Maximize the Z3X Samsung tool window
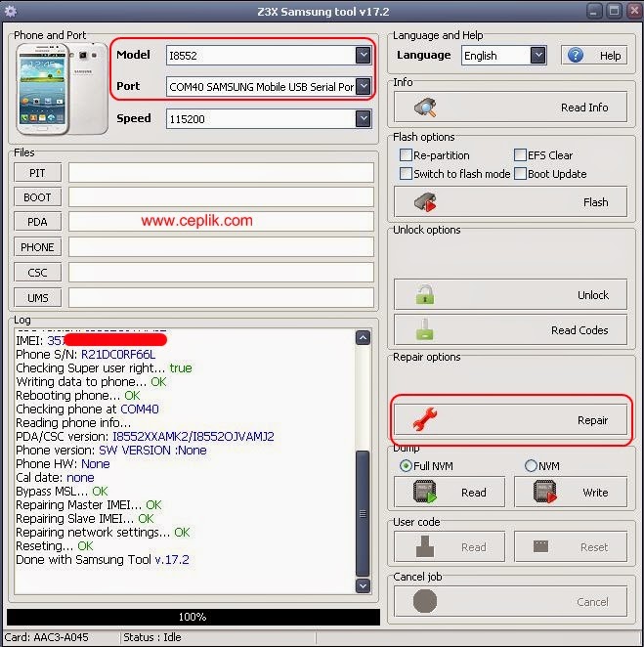 [614, 11]
